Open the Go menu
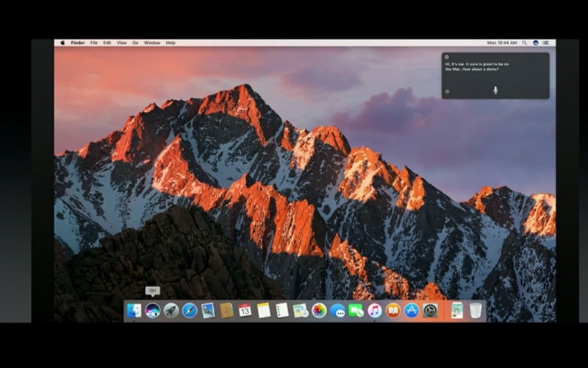588x368 pixels. coord(135,43)
